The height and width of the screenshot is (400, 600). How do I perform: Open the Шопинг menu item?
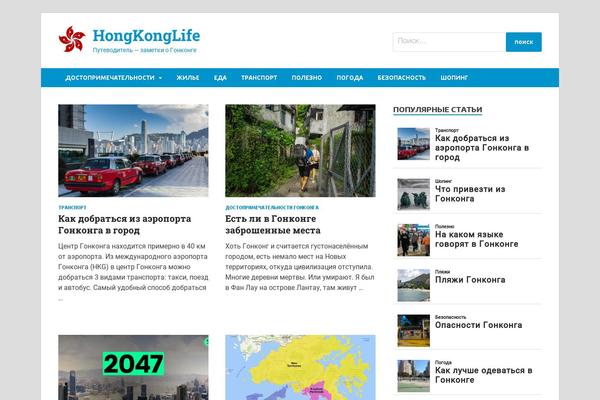tap(454, 78)
